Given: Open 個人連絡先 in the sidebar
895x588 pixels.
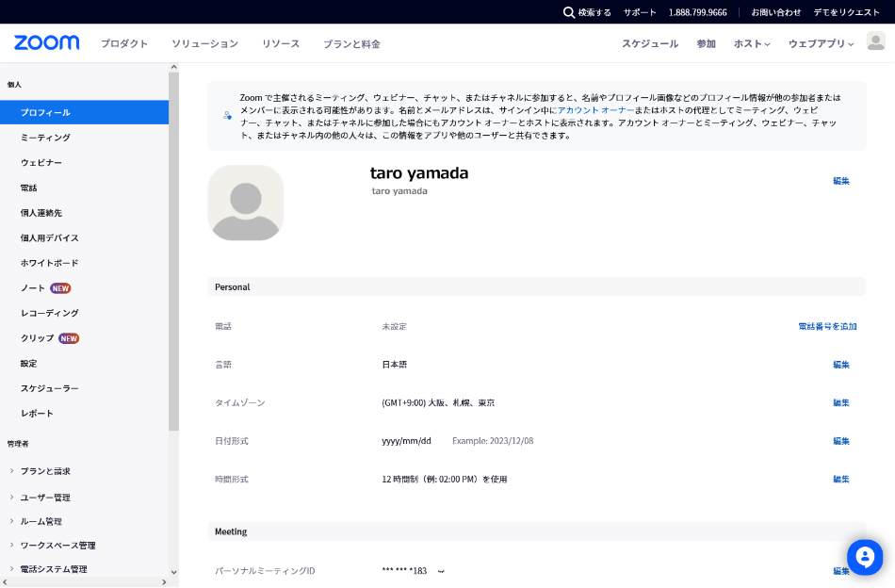Looking at the screenshot, I should tap(41, 213).
